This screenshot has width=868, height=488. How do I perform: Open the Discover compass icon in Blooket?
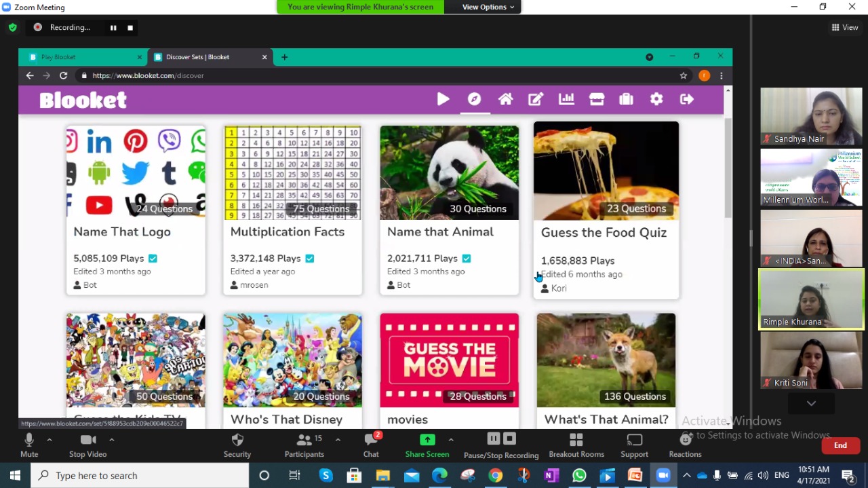(474, 100)
